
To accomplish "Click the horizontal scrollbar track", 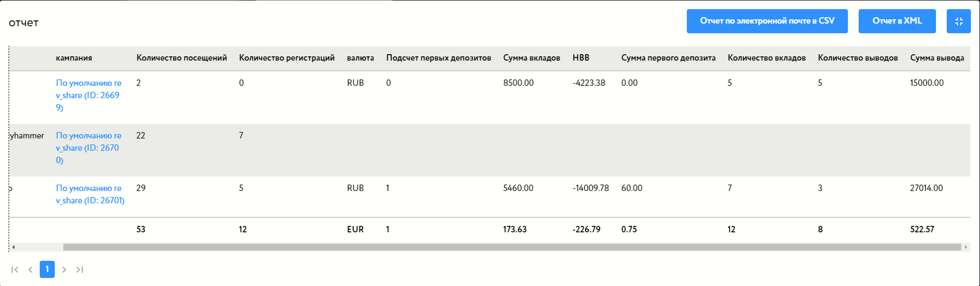I will 510,247.
